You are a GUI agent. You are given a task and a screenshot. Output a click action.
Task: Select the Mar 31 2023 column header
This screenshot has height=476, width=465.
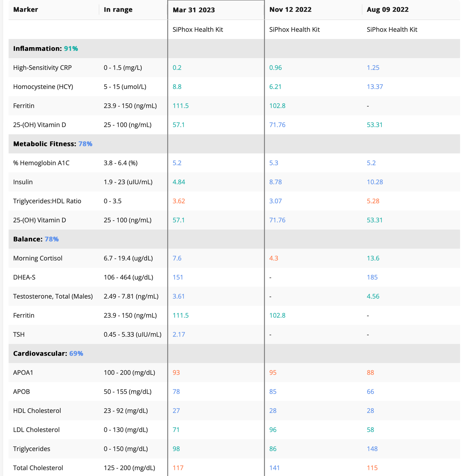pos(194,10)
